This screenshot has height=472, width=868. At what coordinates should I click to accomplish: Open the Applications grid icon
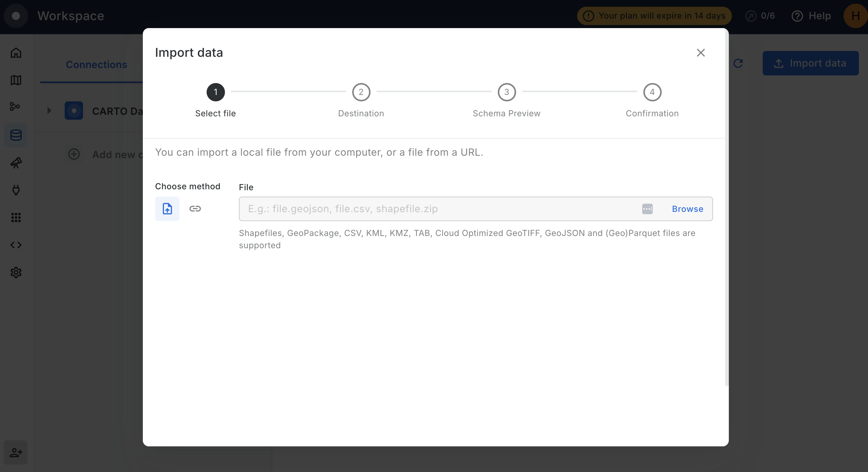[x=16, y=217]
